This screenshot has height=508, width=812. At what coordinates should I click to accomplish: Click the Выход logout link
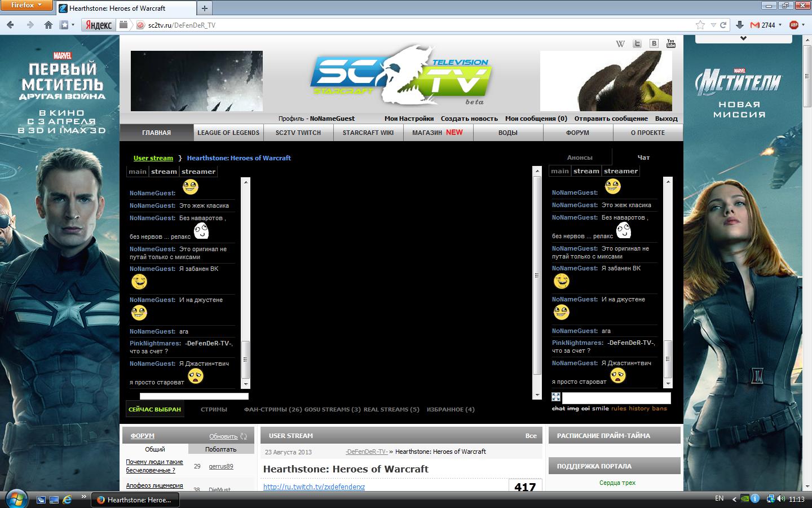click(x=666, y=119)
